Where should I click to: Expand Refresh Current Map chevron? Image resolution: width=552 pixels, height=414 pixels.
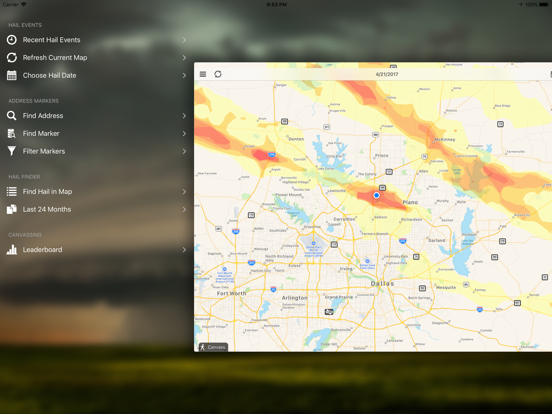pos(184,57)
